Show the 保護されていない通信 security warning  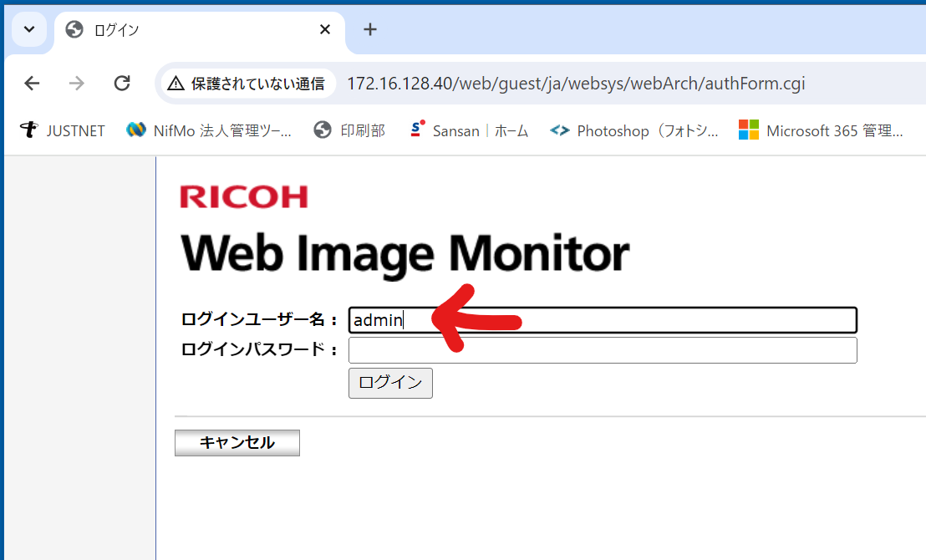pyautogui.click(x=247, y=84)
